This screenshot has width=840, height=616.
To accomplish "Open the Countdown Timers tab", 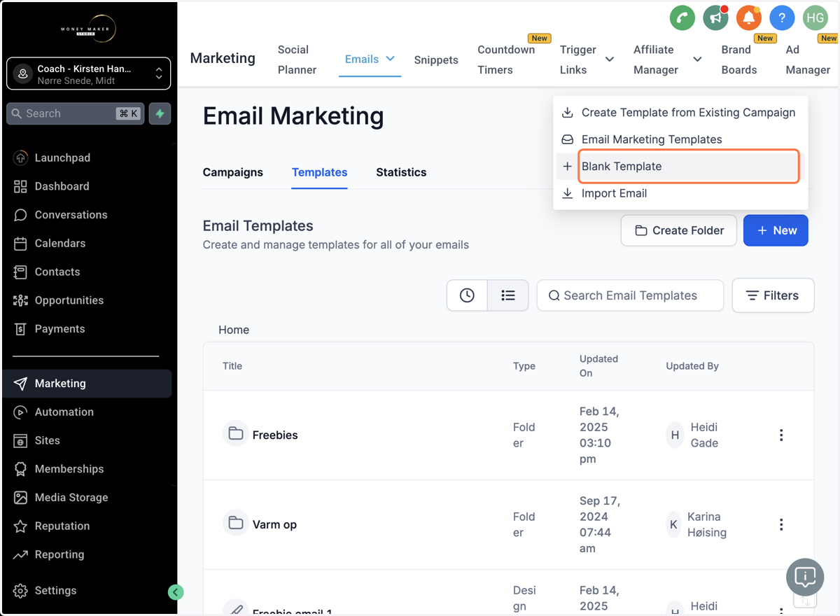I will (x=506, y=59).
